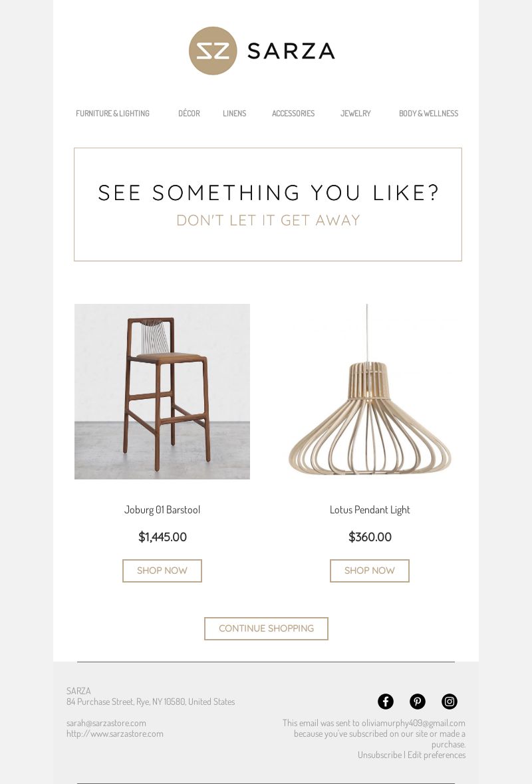The height and width of the screenshot is (784, 532).
Task: Visit the www.sarzastore.com link
Action: coord(115,733)
